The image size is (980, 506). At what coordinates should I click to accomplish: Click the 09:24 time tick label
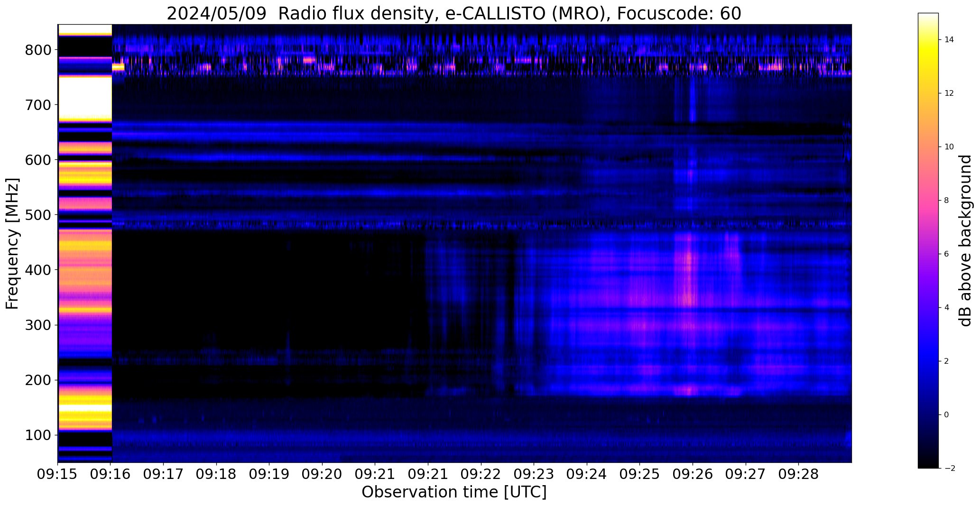(587, 475)
